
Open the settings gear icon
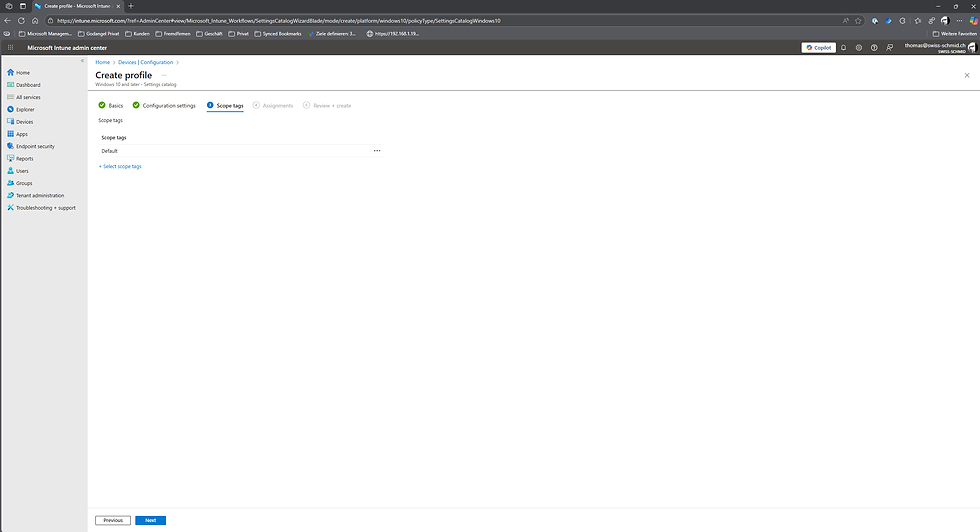click(859, 48)
